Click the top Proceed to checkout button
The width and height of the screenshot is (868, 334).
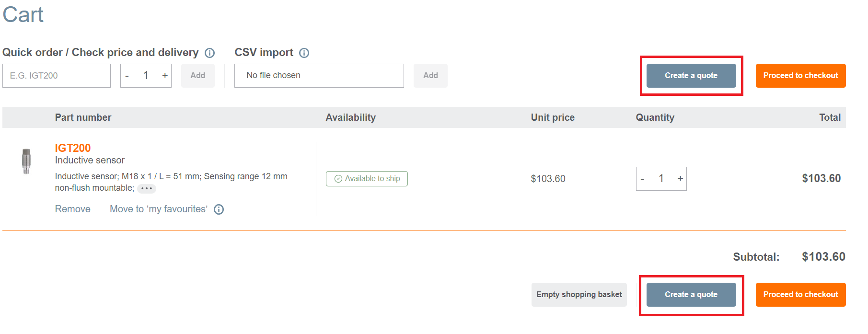(800, 76)
